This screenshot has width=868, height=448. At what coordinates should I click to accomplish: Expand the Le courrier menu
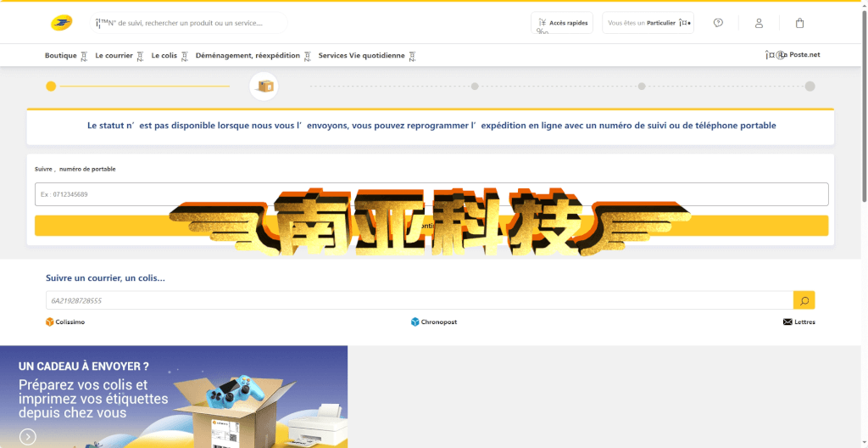coord(119,55)
